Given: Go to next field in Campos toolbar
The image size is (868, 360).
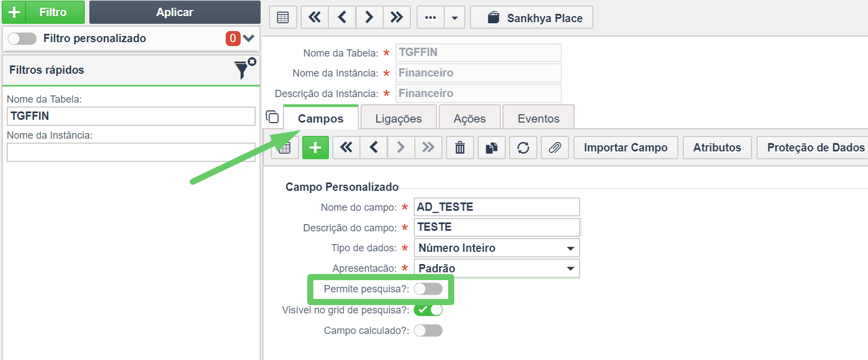Looking at the screenshot, I should tap(401, 148).
